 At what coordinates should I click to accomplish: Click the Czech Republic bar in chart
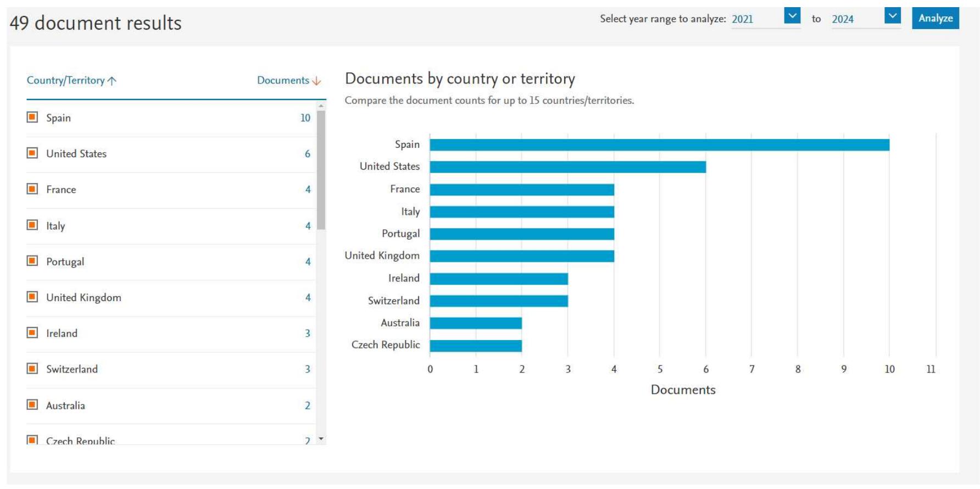click(x=476, y=346)
